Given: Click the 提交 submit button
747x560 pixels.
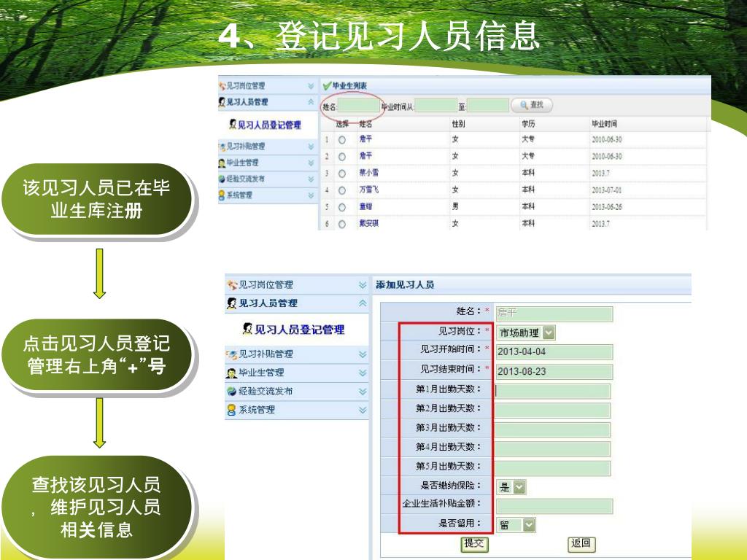Looking at the screenshot, I should click(474, 544).
